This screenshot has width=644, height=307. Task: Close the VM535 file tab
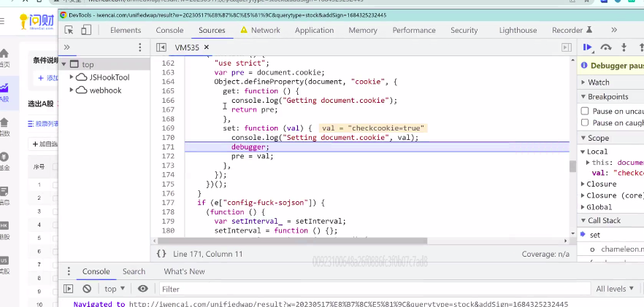click(207, 47)
